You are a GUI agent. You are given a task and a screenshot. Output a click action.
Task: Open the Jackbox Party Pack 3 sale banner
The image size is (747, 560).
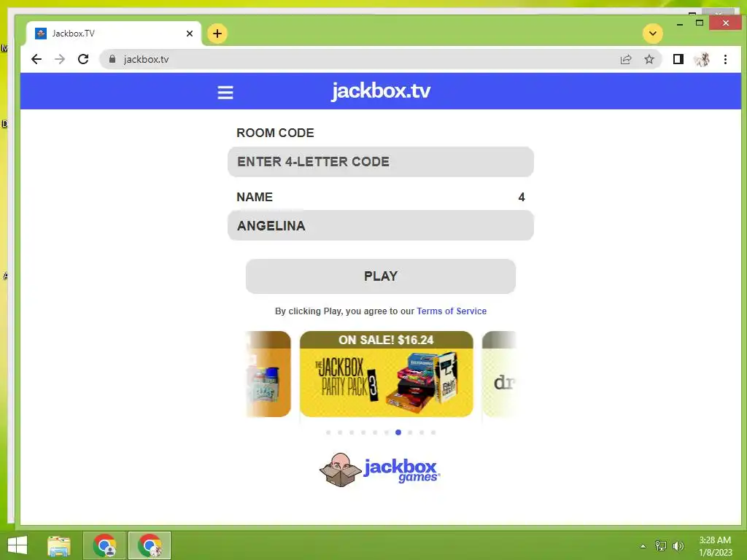(387, 374)
